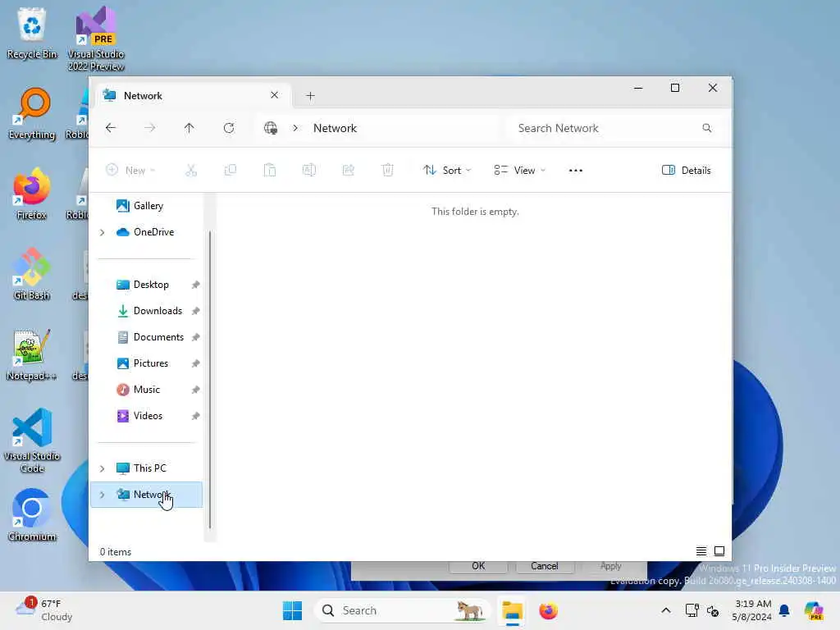The width and height of the screenshot is (840, 630).
Task: Open the New dropdown menu
Action: coord(130,171)
